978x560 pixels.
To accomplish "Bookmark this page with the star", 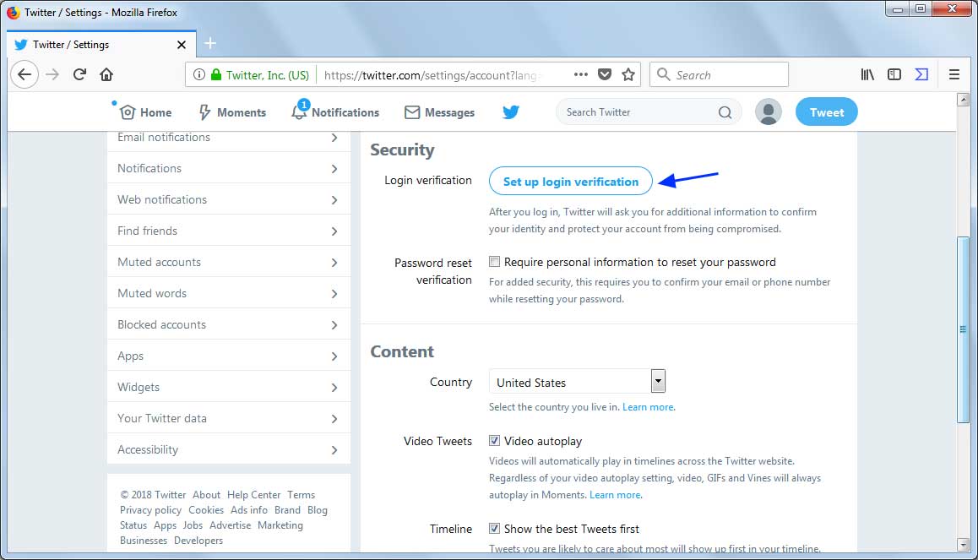I will tap(628, 75).
